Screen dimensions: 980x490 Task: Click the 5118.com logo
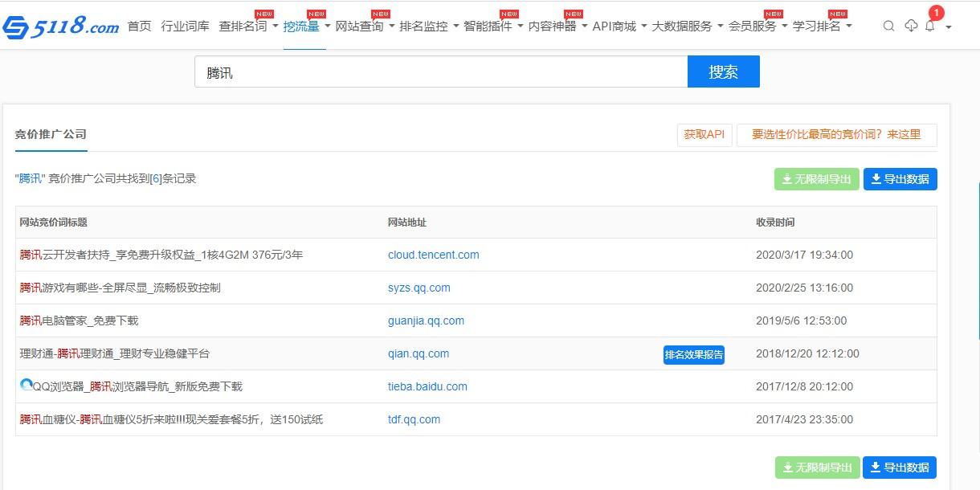[x=60, y=27]
